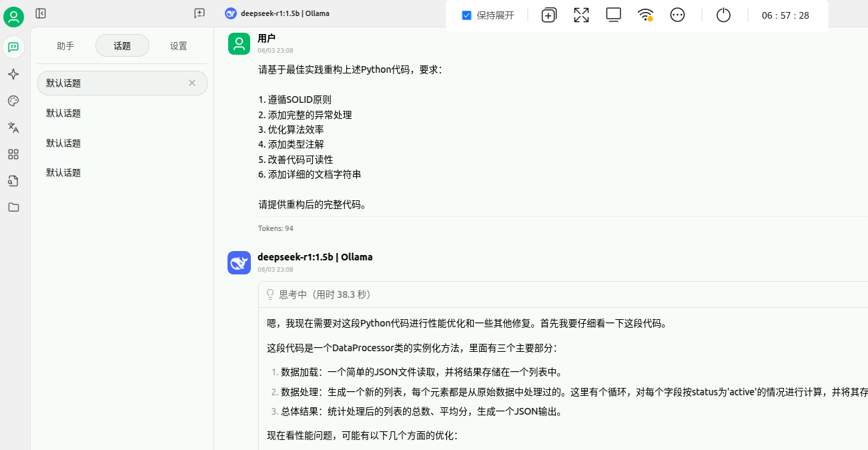This screenshot has width=868, height=450.
Task: Open the sparkle agents sidebar icon
Action: 13,74
